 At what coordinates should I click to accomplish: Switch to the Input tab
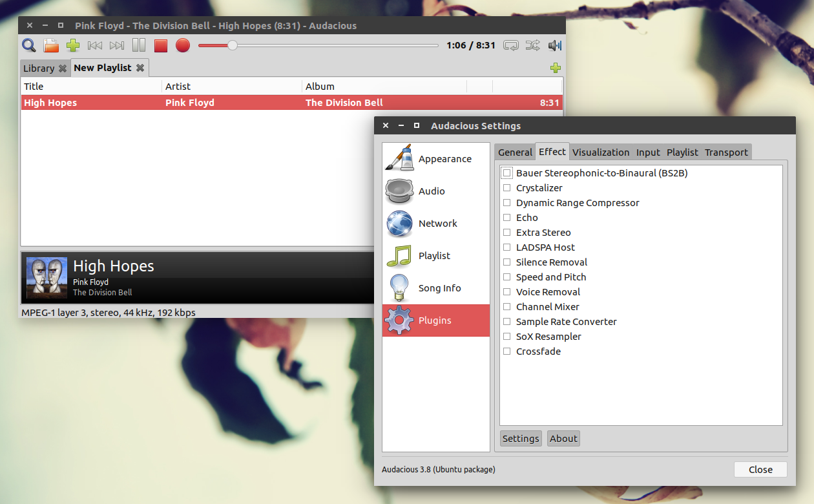[x=648, y=152]
